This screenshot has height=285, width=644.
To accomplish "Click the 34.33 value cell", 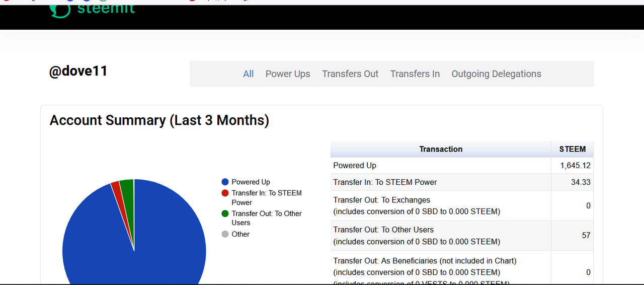I will 573,182.
